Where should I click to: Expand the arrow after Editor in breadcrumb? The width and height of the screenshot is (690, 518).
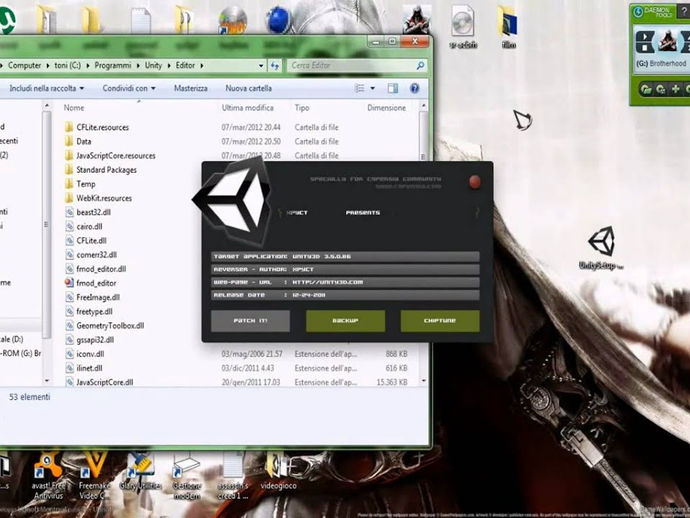click(x=202, y=66)
